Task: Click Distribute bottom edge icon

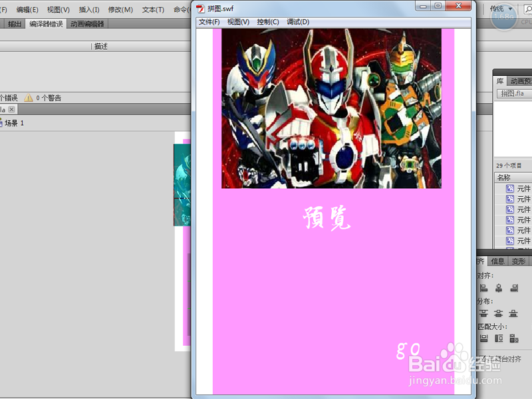Action: click(513, 313)
